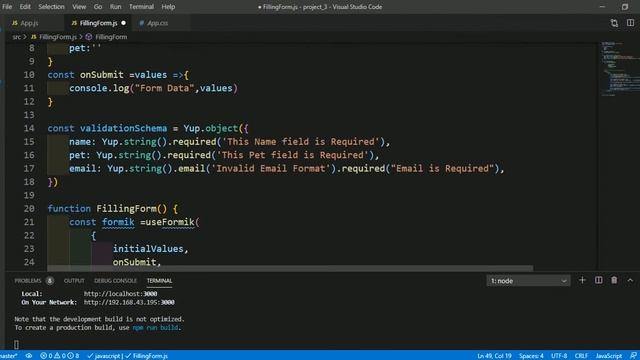Click the useFormik call on line 21
The height and width of the screenshot is (360, 640).
click(x=170, y=222)
